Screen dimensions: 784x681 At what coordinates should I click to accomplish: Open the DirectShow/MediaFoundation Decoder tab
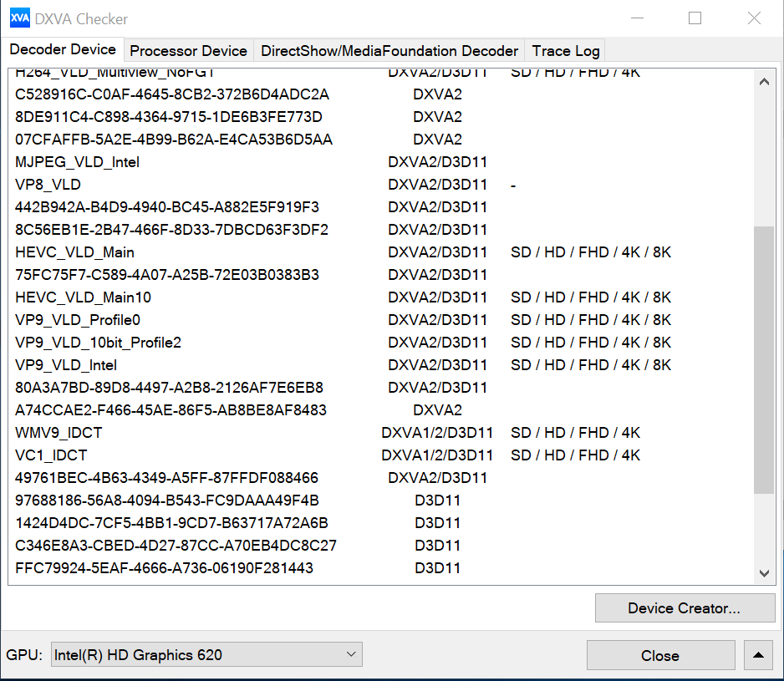[389, 51]
